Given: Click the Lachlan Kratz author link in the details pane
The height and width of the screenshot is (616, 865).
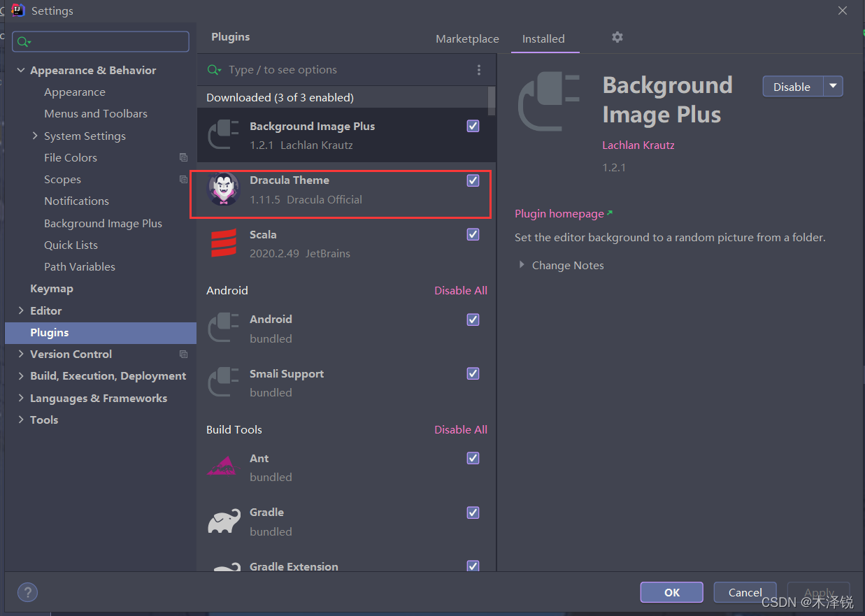Looking at the screenshot, I should coord(638,145).
